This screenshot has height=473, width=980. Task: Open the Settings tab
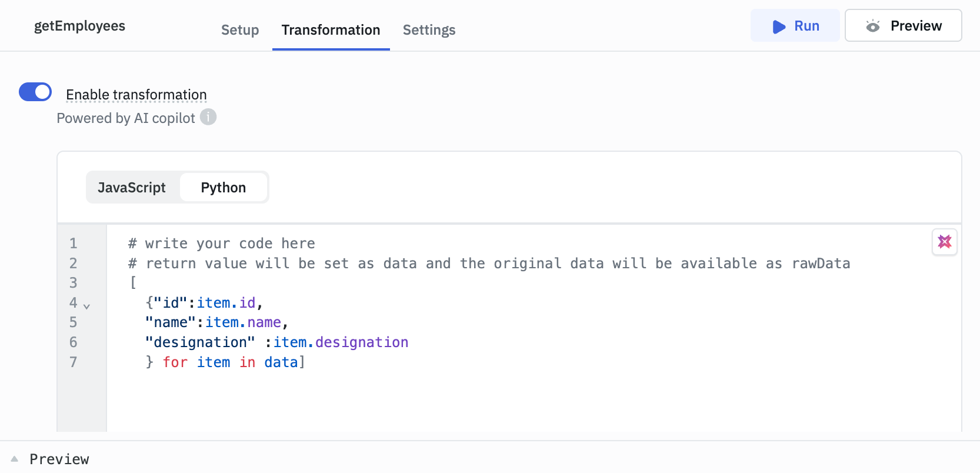click(x=429, y=30)
